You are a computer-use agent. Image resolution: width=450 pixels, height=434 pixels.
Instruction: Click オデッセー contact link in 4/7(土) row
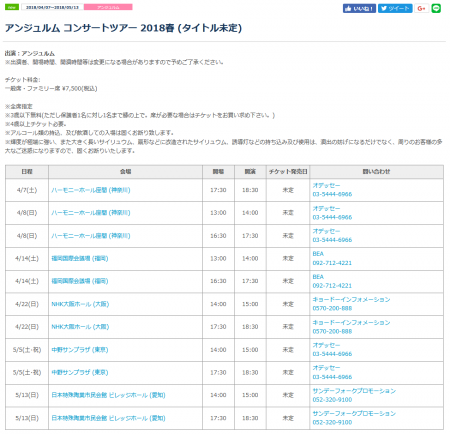point(326,185)
